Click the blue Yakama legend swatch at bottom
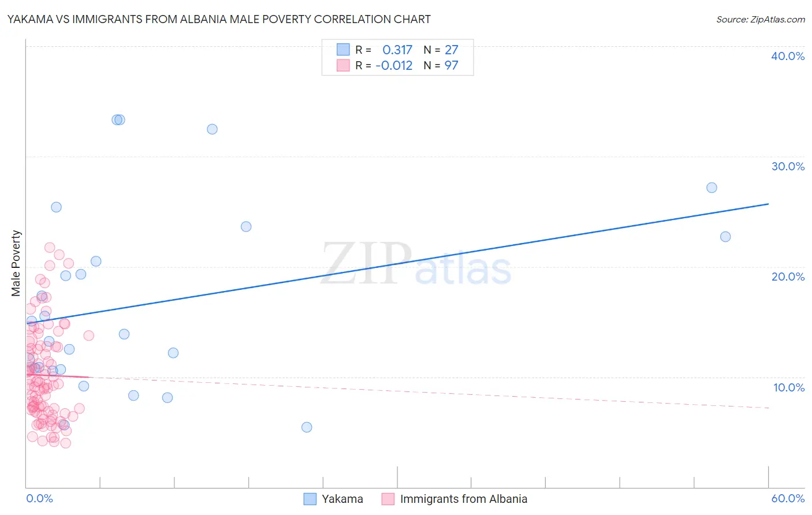Screen dimensions: 812x515 [x=310, y=499]
